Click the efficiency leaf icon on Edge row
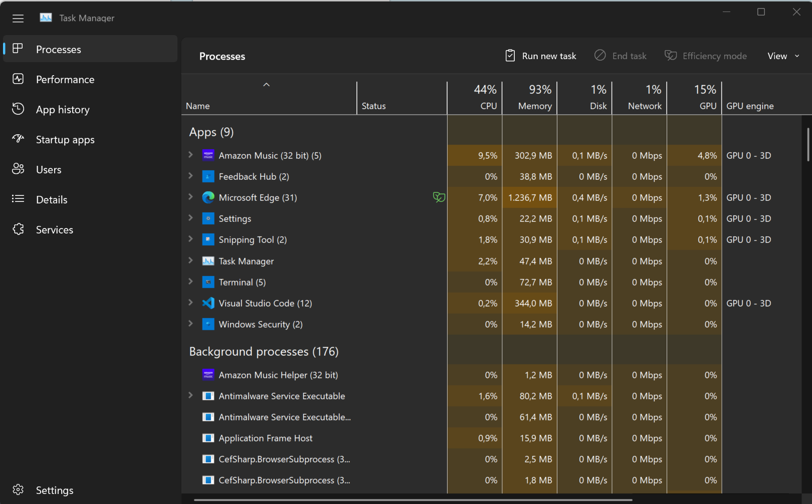The height and width of the screenshot is (504, 812). pos(439,197)
